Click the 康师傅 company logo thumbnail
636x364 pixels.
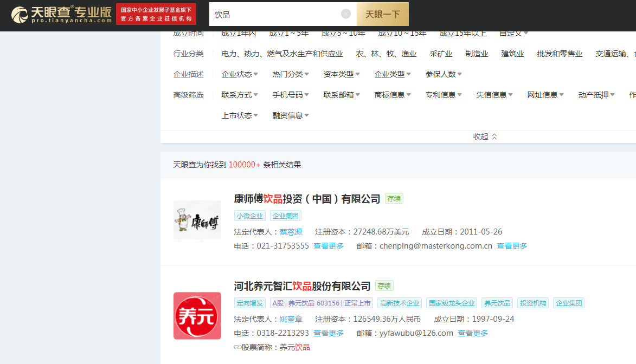click(x=197, y=222)
